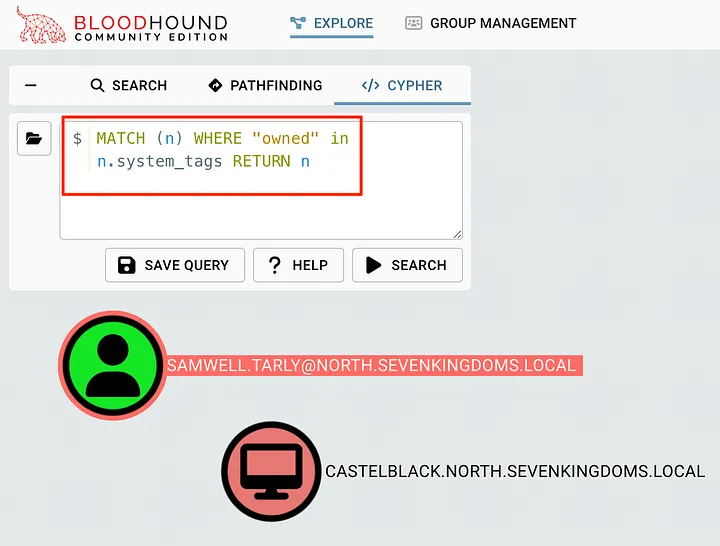Switch to the Search tab

[x=129, y=85]
